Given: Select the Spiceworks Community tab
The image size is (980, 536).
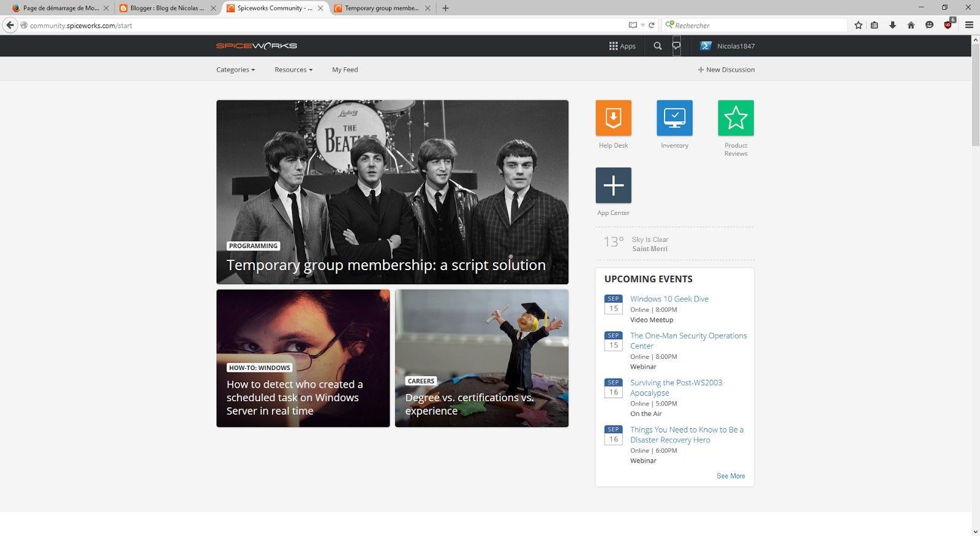Looking at the screenshot, I should point(274,8).
